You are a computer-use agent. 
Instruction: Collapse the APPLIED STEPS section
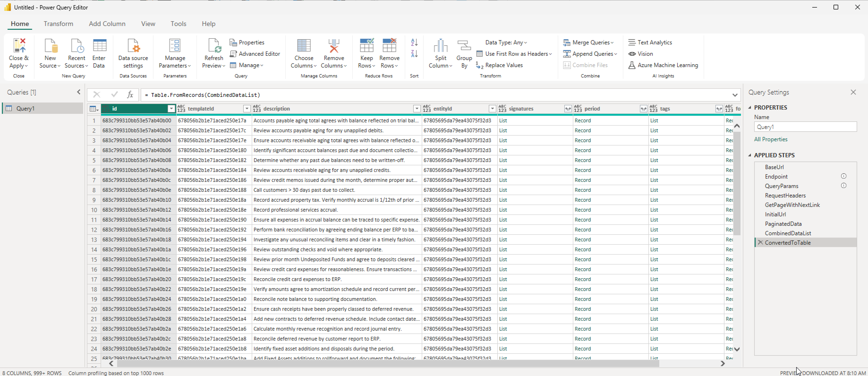click(x=750, y=155)
